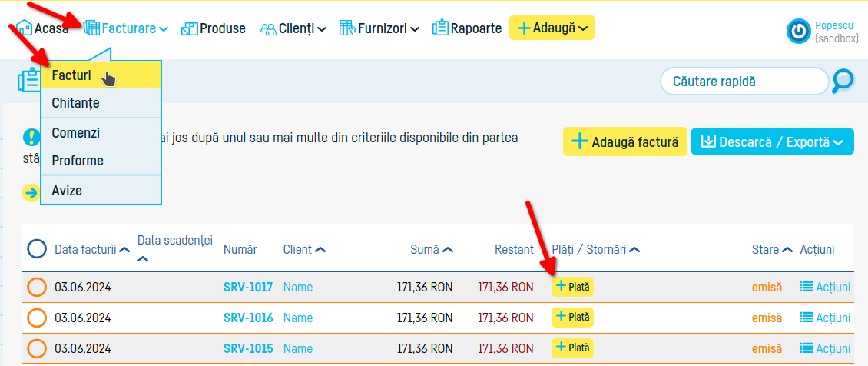Open Acțiuni for invoice SRV-1017
Image resolution: width=868 pixels, height=366 pixels.
pos(825,287)
